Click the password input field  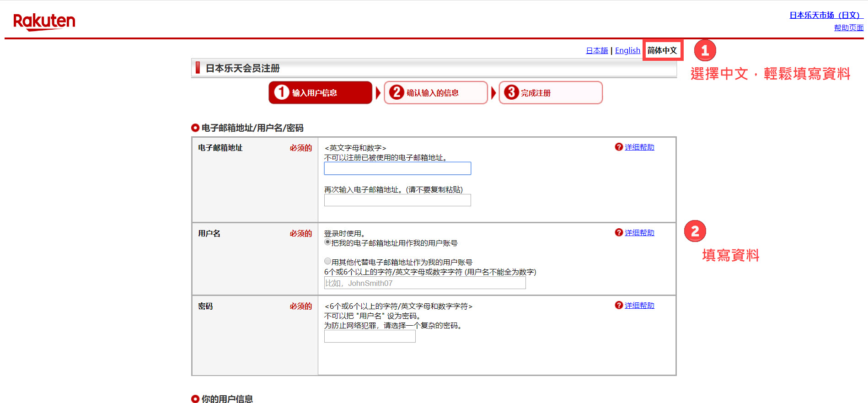click(x=370, y=337)
